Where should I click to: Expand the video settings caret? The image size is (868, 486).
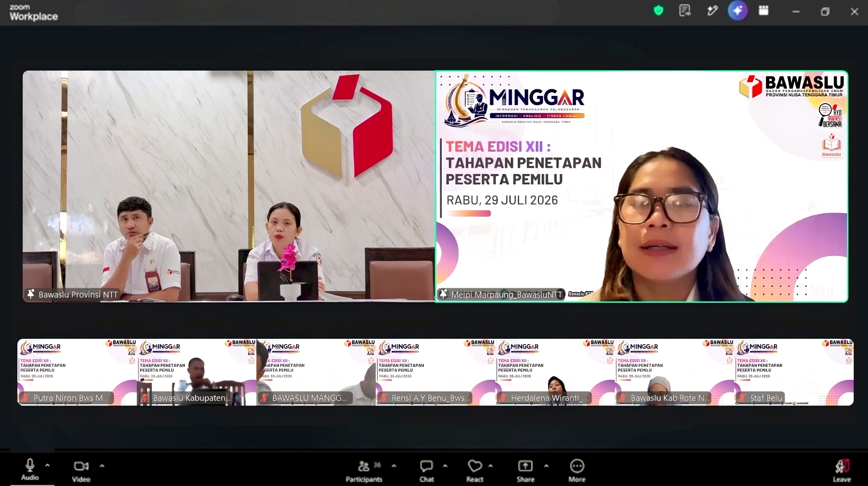(102, 466)
